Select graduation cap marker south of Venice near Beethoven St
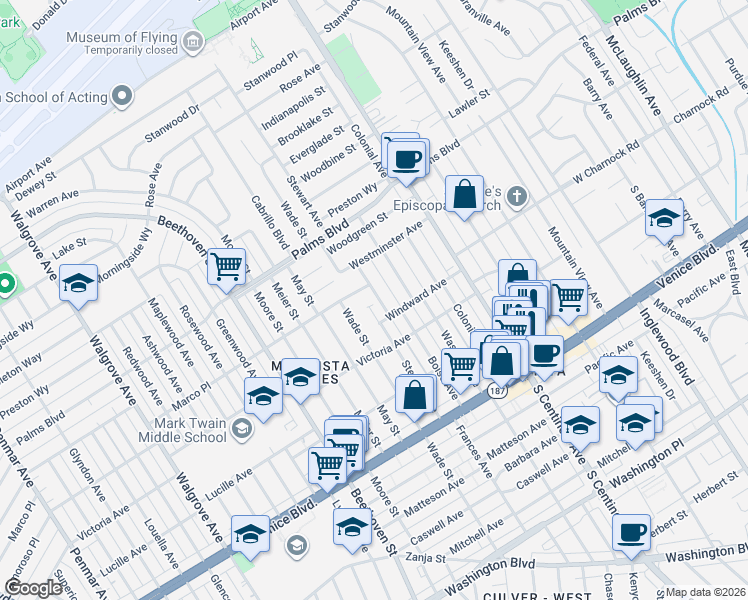 pyautogui.click(x=352, y=530)
